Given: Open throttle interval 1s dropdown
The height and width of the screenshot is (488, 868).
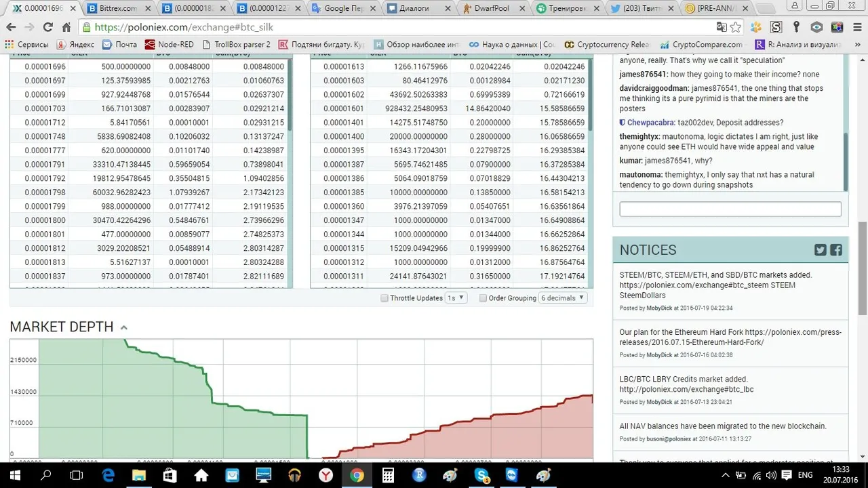Looking at the screenshot, I should tap(456, 298).
